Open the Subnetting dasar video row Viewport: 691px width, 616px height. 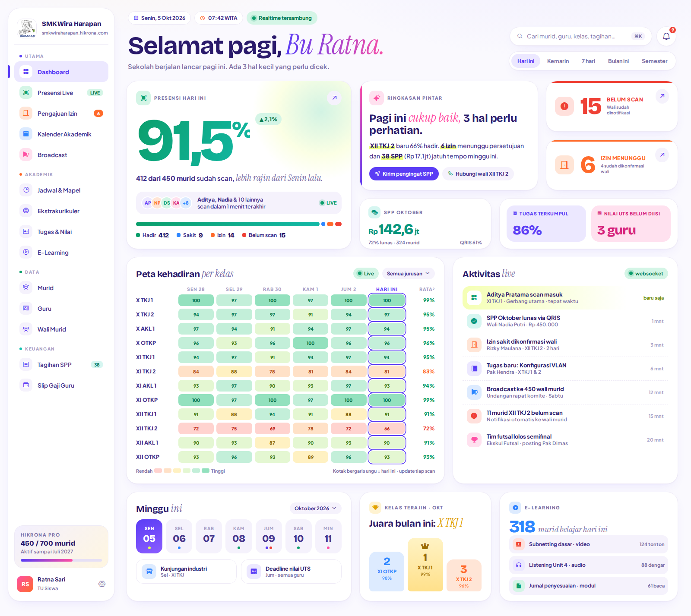tap(589, 544)
